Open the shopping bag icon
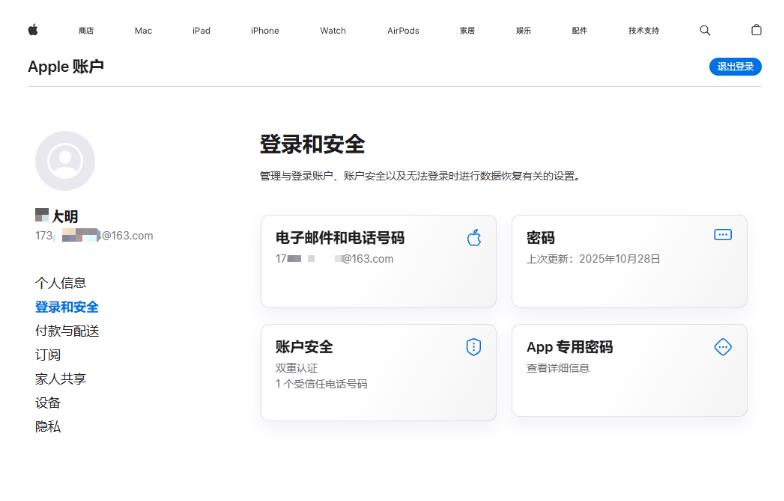 pos(756,30)
